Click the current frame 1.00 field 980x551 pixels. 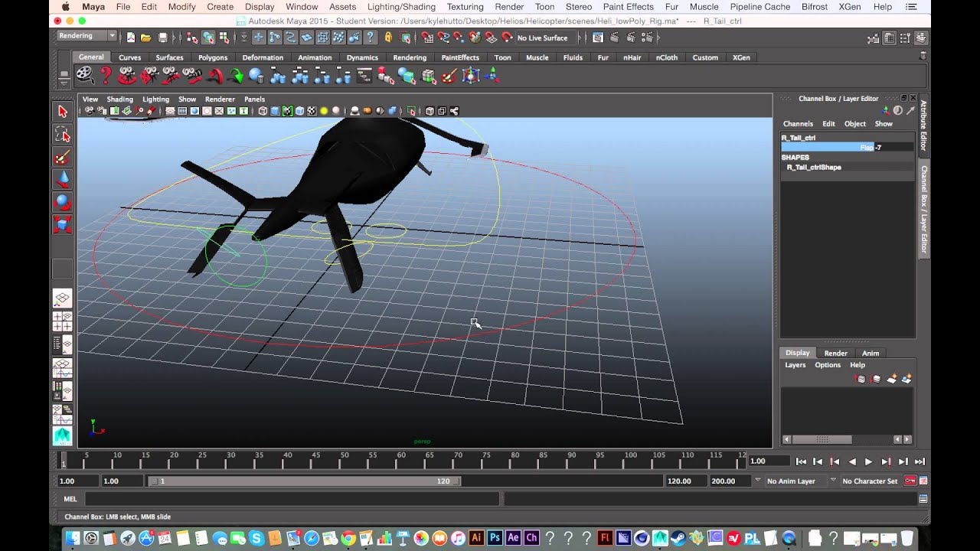click(768, 461)
